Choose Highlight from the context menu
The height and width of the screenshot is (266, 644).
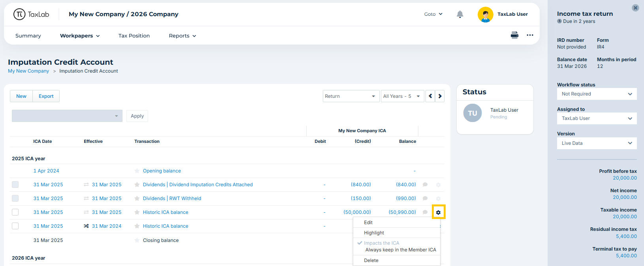tap(397, 233)
